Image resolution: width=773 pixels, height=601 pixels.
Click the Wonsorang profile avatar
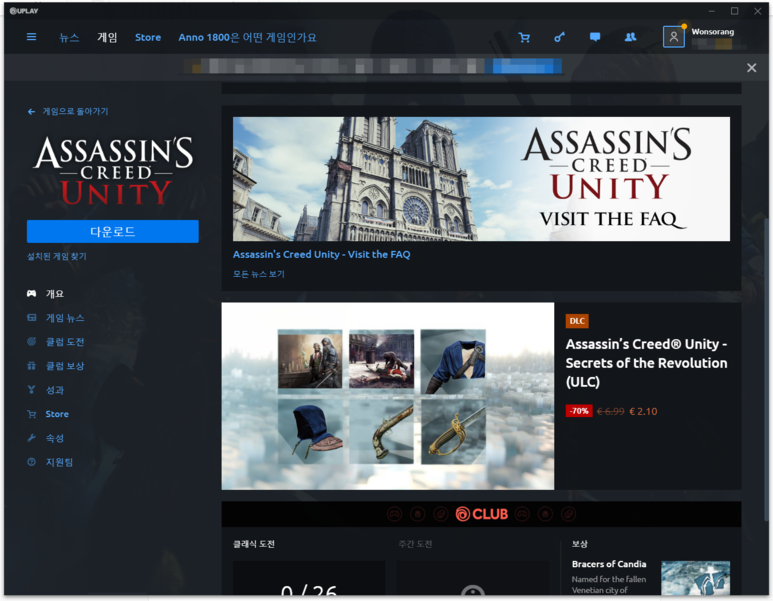pyautogui.click(x=673, y=37)
